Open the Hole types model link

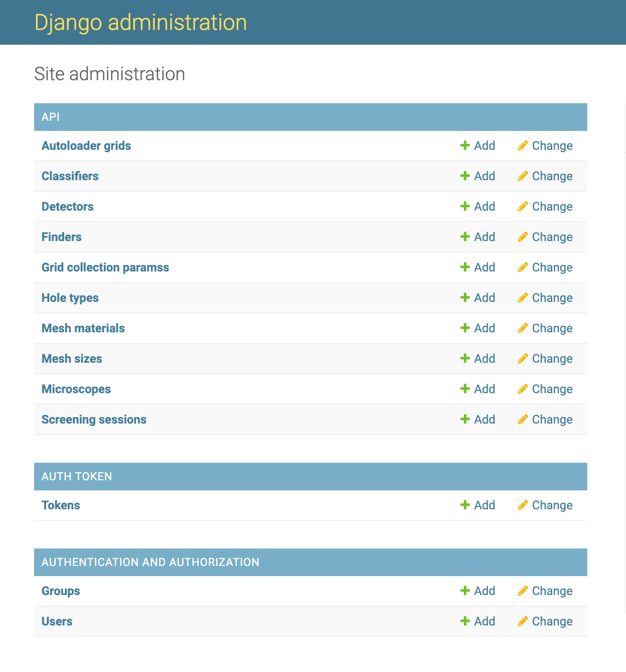[70, 298]
